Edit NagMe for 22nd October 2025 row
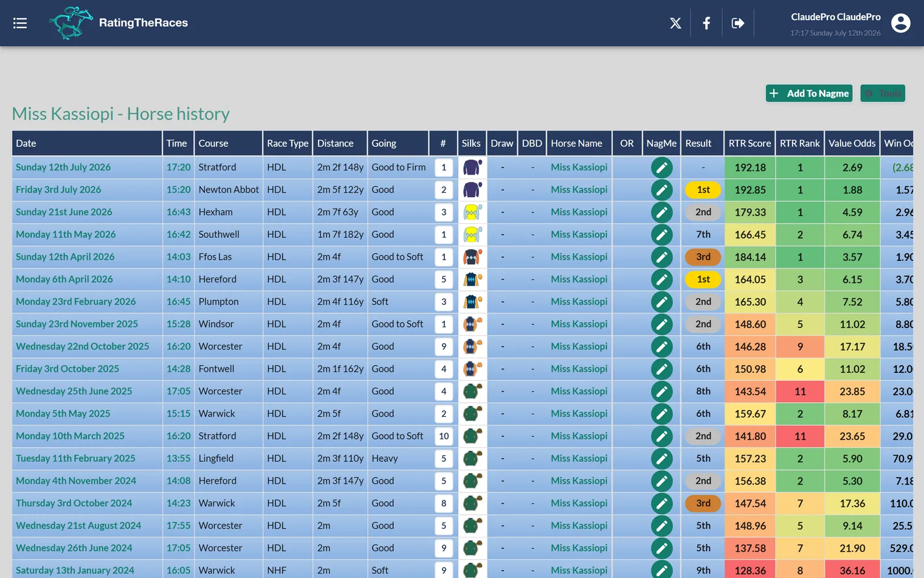Viewport: 924px width, 578px height. pos(661,347)
